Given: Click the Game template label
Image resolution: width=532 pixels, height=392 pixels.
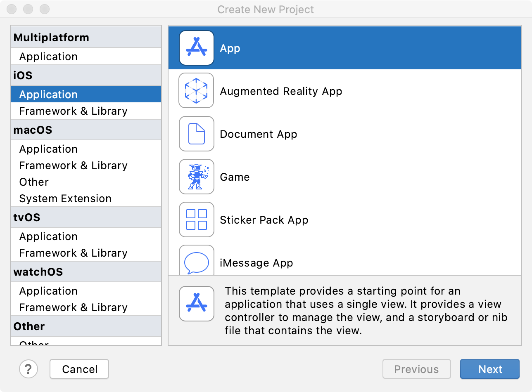Looking at the screenshot, I should click(235, 177).
